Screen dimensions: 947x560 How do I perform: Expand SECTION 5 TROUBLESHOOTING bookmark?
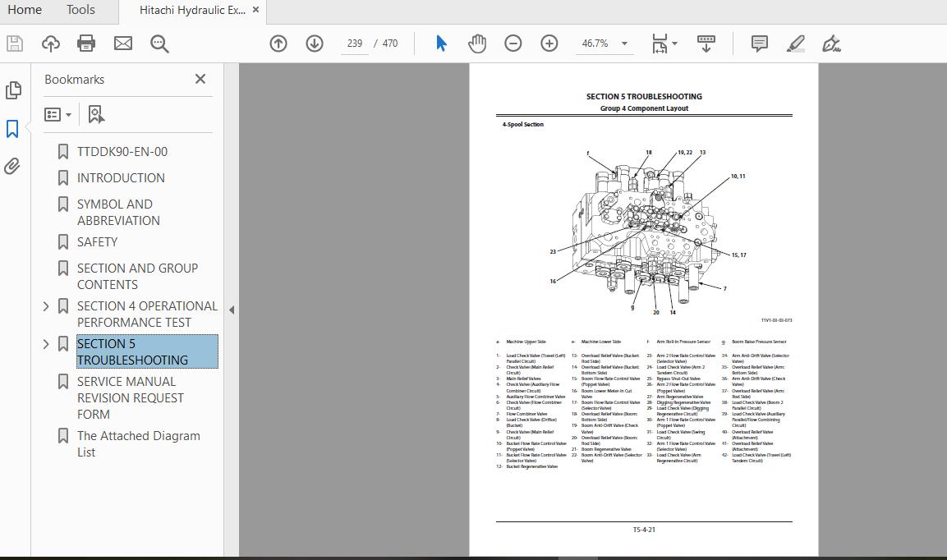point(46,344)
